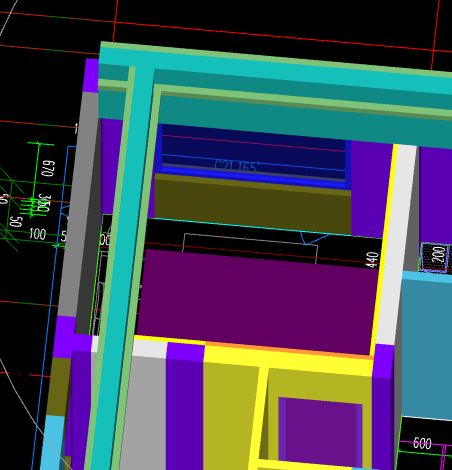Select the '100' dimension label

coord(37,234)
